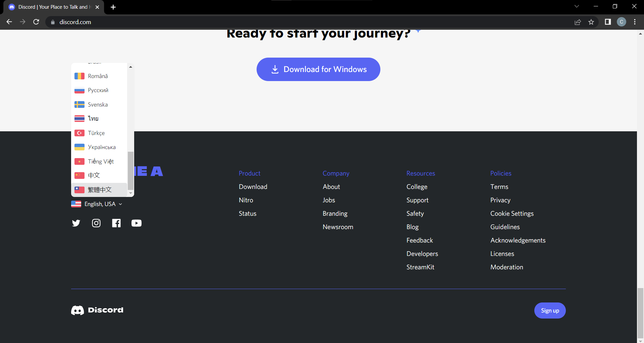Viewport: 644px width, 343px height.
Task: Select Türkçe language option
Action: (x=99, y=133)
